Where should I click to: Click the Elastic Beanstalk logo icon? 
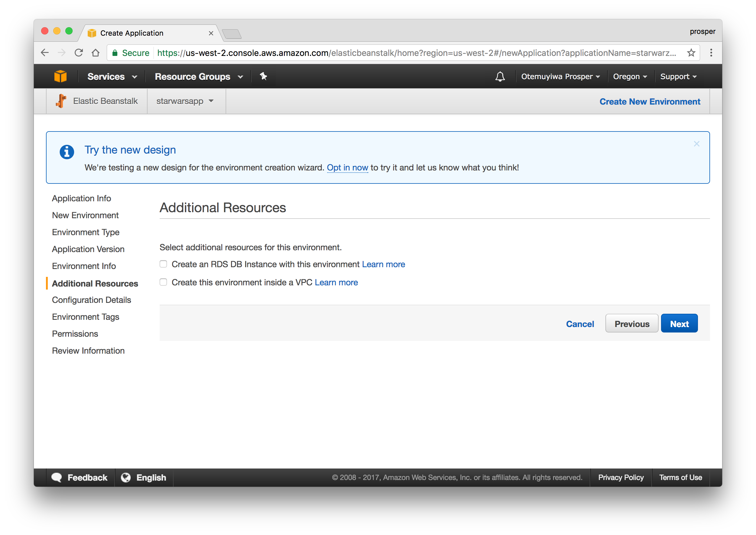click(x=61, y=101)
